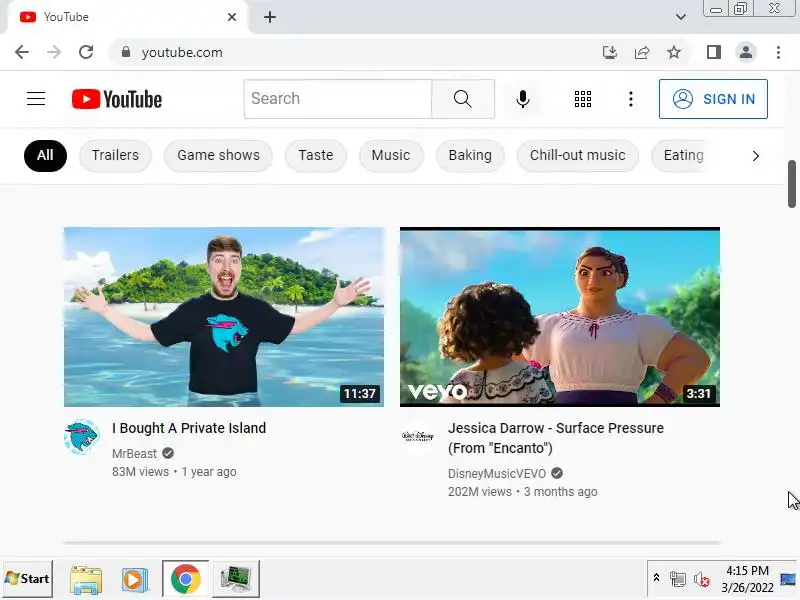The image size is (800, 600).
Task: Click the browser forward arrow
Action: click(54, 52)
